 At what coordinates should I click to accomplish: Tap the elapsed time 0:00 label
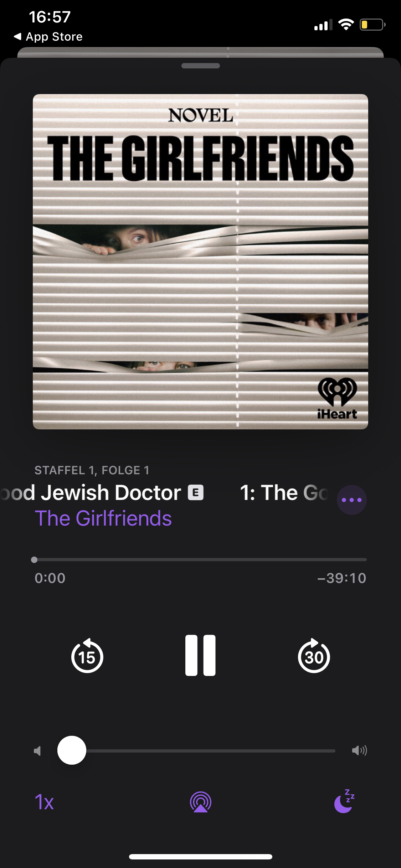pos(50,578)
